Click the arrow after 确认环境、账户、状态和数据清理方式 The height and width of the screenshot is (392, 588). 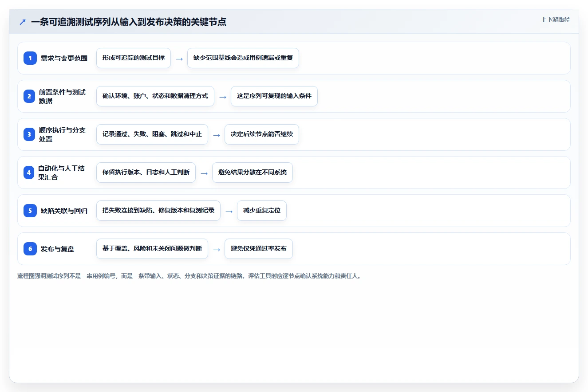coord(223,97)
